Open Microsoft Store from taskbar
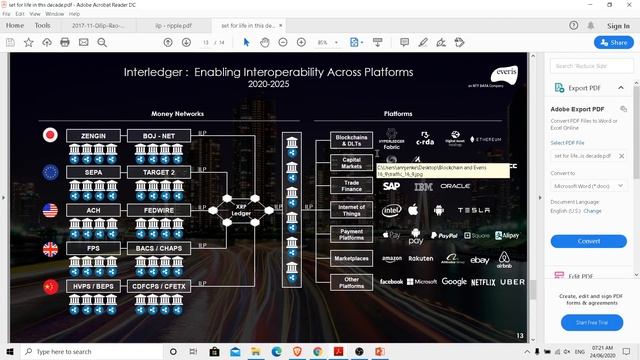 214,351
